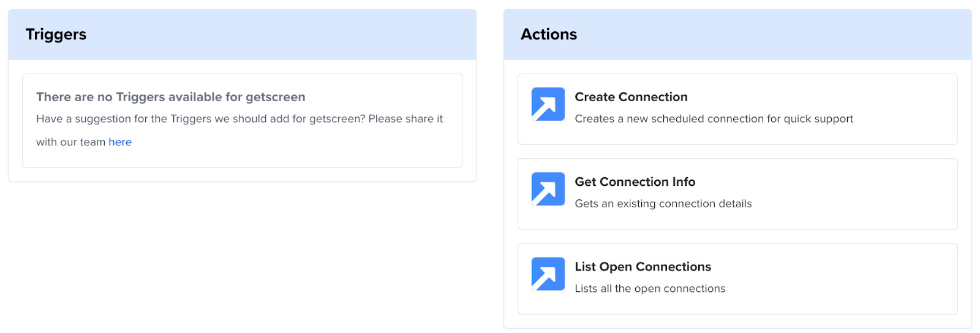Viewport: 980px width, 333px height.
Task: Open the 'here' suggestion link
Action: tap(120, 142)
